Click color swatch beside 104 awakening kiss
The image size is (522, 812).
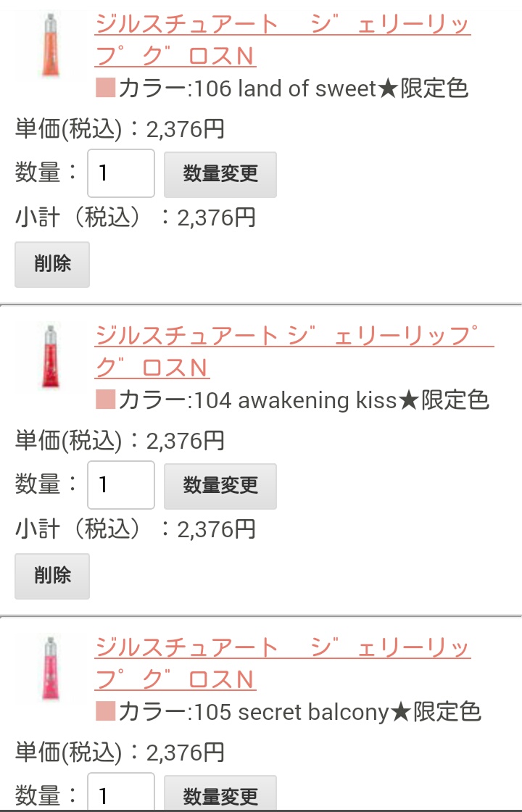click(105, 399)
